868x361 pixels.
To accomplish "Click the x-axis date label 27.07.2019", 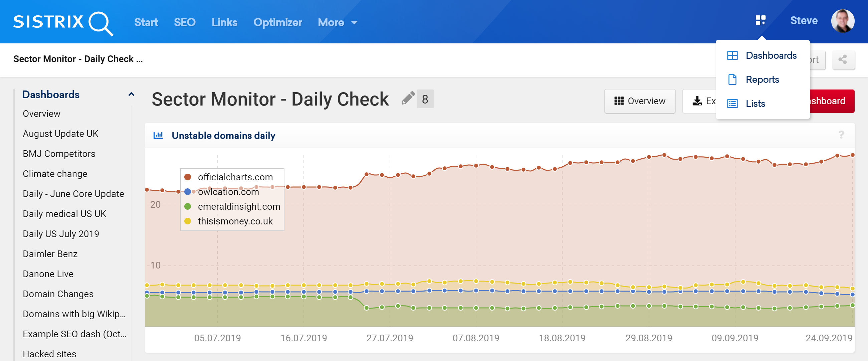I will pos(390,338).
